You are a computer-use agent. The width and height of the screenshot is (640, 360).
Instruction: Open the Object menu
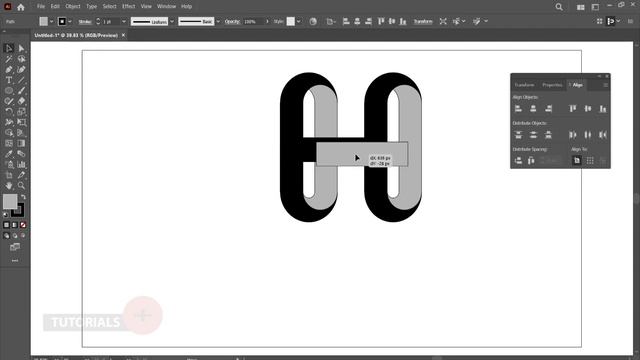click(73, 7)
